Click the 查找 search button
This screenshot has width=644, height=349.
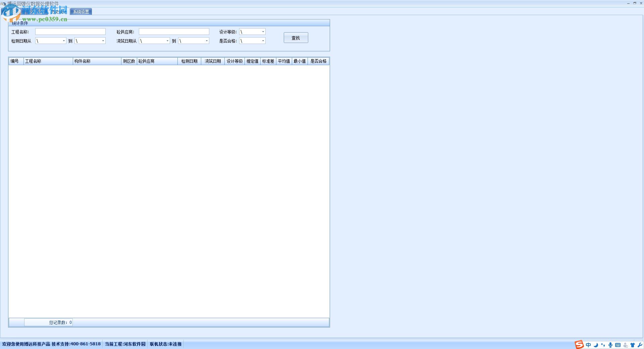(x=296, y=38)
